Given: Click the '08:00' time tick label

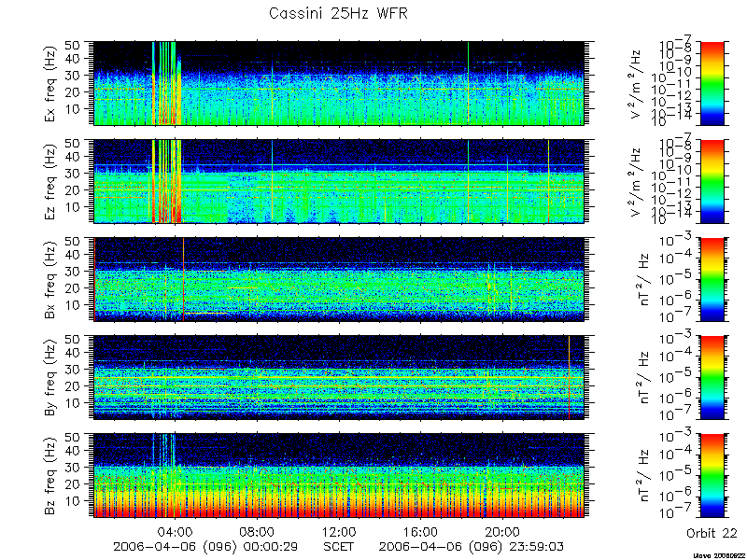Looking at the screenshot, I should tap(258, 532).
